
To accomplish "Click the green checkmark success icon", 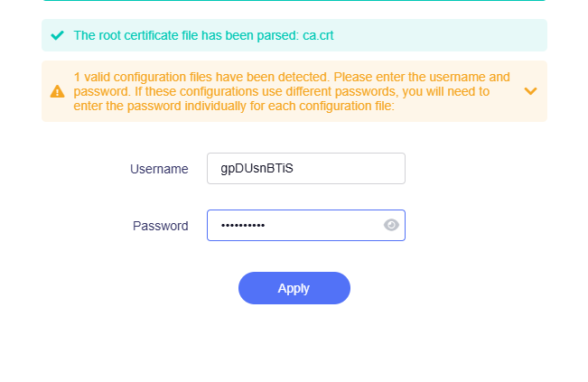I will coord(58,35).
